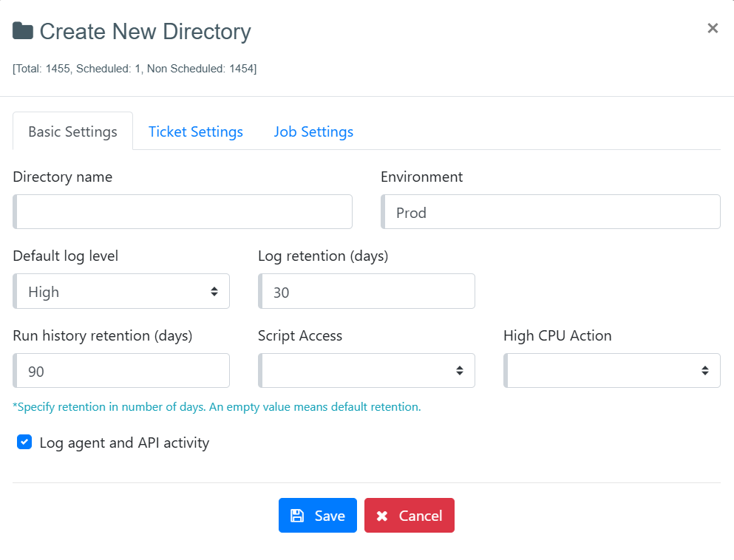Click the Total, Scheduled, Non Scheduled summary text
Image resolution: width=734 pixels, height=560 pixels.
pos(135,69)
